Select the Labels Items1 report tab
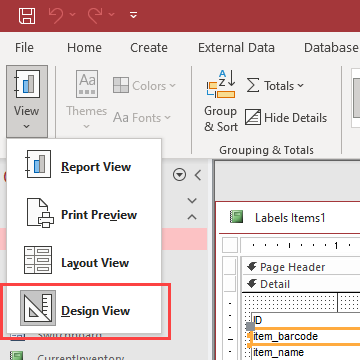This screenshot has height=360, width=360. coord(278,218)
